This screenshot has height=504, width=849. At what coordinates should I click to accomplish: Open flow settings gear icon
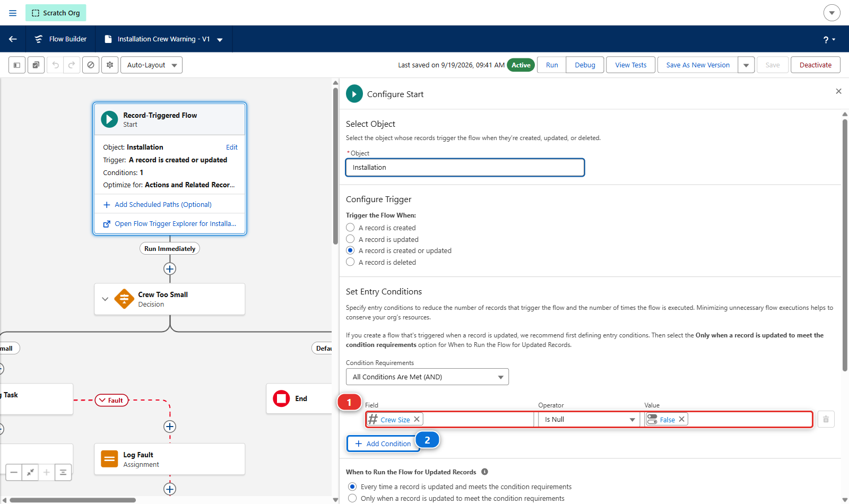[x=110, y=65]
